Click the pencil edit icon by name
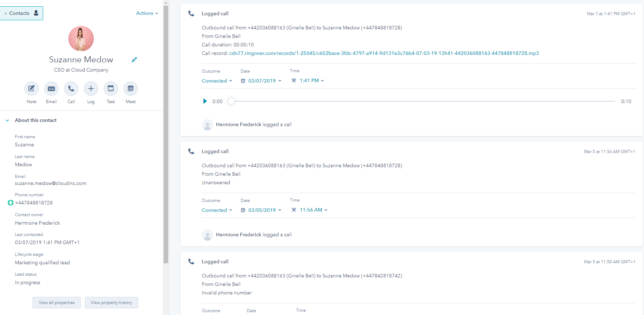 [134, 60]
